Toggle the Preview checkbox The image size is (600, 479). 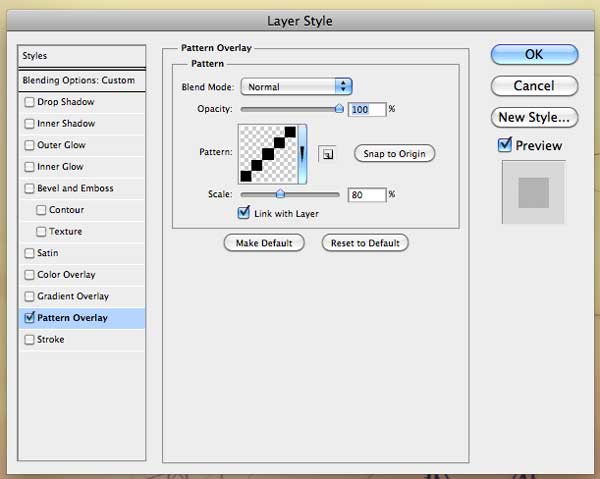click(505, 145)
